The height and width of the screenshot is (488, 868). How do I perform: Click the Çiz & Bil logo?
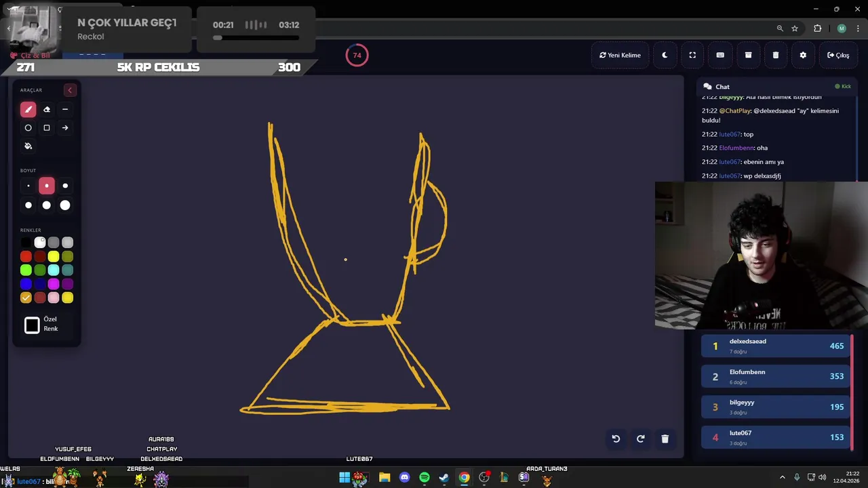(31, 56)
